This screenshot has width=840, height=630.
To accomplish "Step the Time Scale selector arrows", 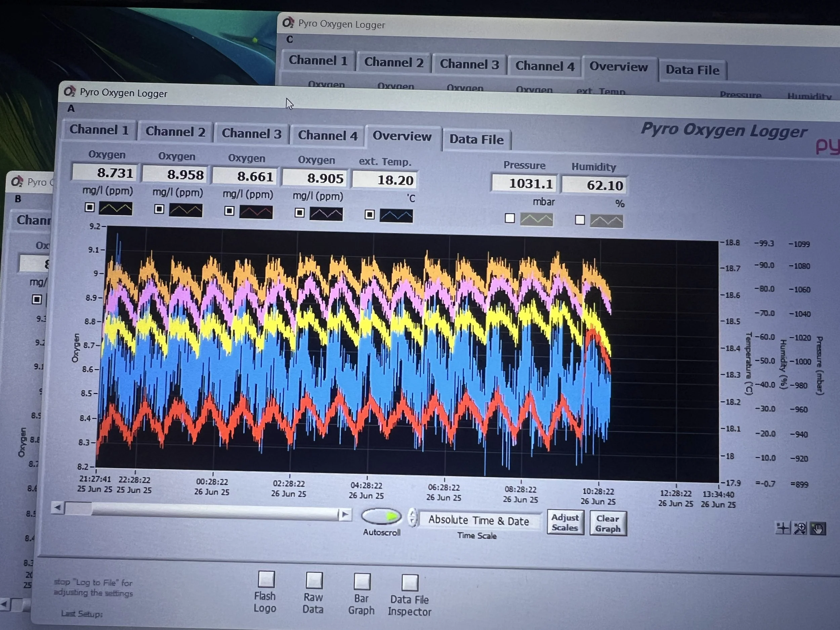I will [412, 517].
